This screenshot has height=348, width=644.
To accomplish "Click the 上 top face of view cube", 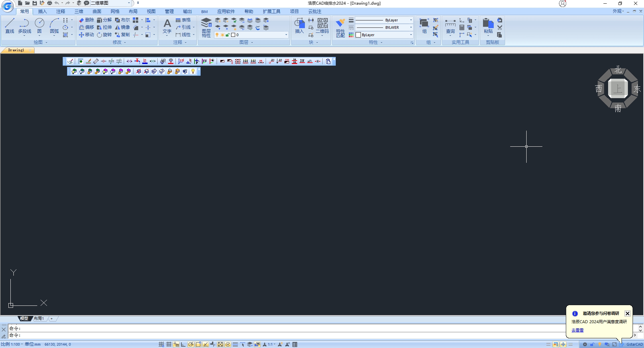I will tap(618, 89).
